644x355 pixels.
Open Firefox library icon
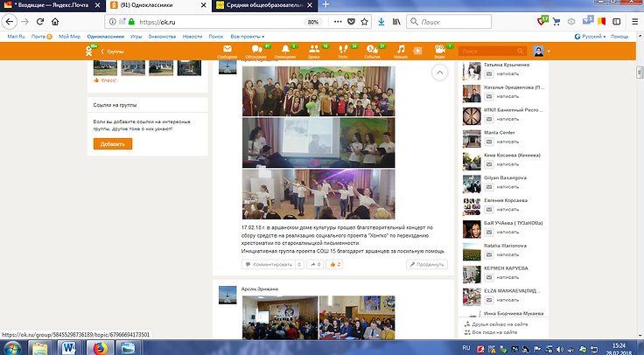click(396, 22)
